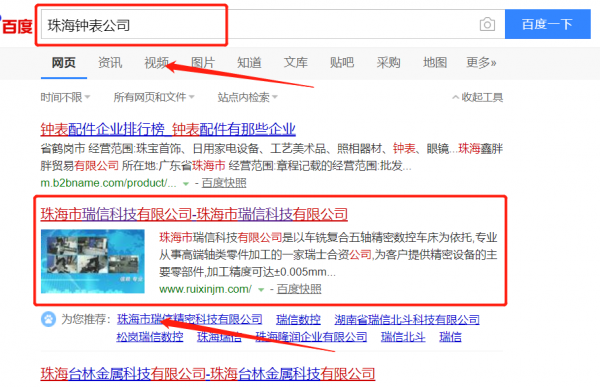This screenshot has height=387, width=600.
Task: Select the 网页 tab
Action: click(x=64, y=62)
